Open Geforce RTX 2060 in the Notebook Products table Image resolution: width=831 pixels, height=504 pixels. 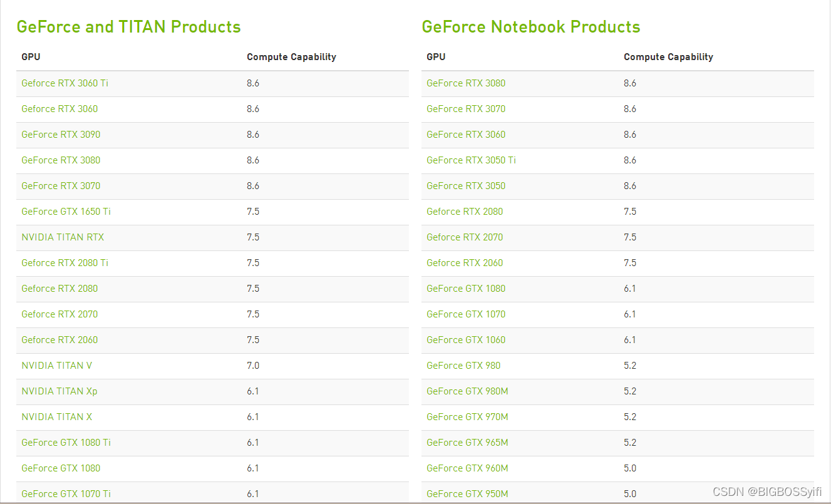[465, 263]
